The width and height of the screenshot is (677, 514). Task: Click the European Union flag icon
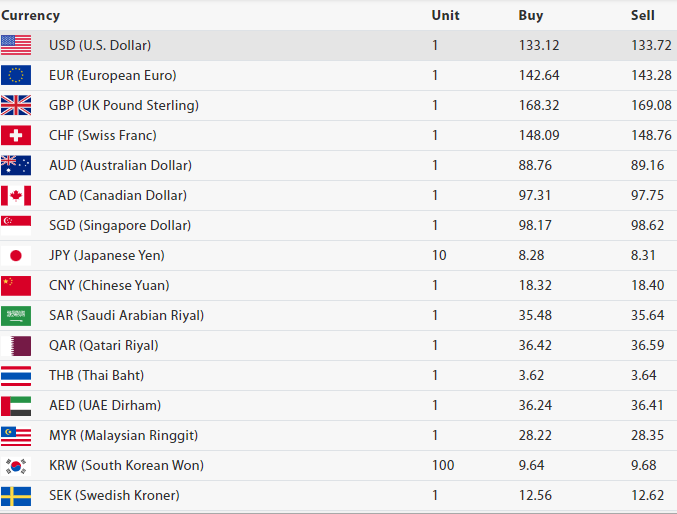(x=16, y=75)
